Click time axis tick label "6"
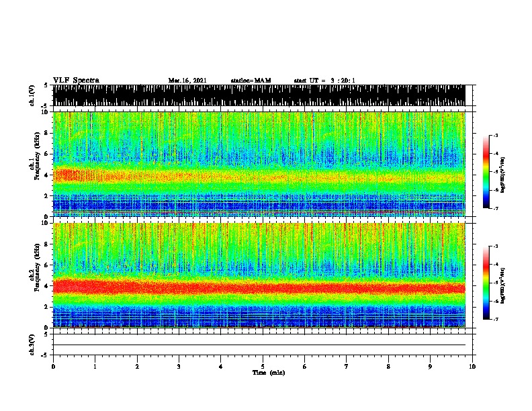The width and height of the screenshot is (532, 411). 305,367
